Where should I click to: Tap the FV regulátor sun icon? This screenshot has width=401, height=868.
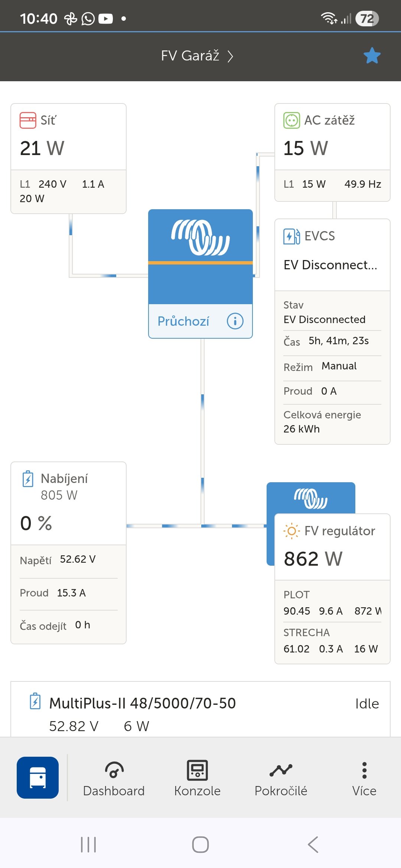click(x=291, y=531)
